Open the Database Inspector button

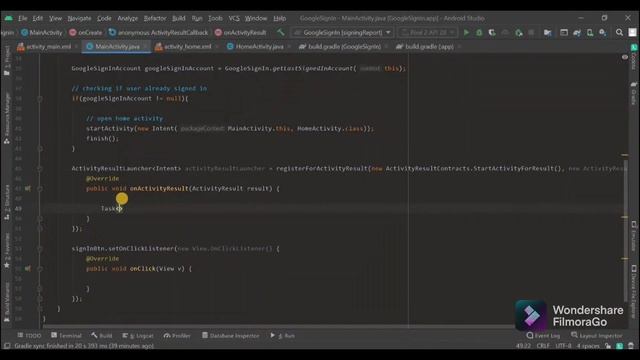click(x=231, y=336)
